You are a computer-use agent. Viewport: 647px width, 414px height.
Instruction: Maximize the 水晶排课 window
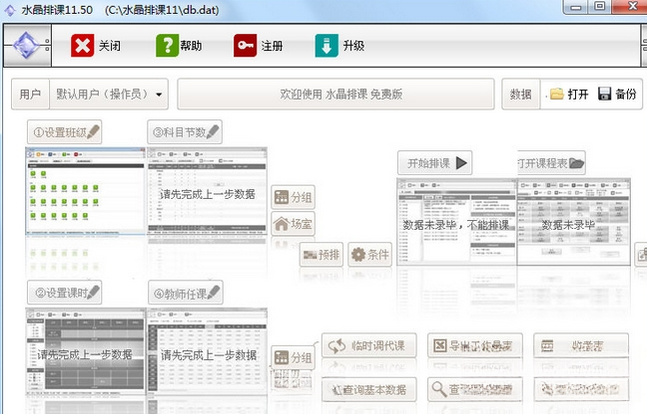[600, 6]
